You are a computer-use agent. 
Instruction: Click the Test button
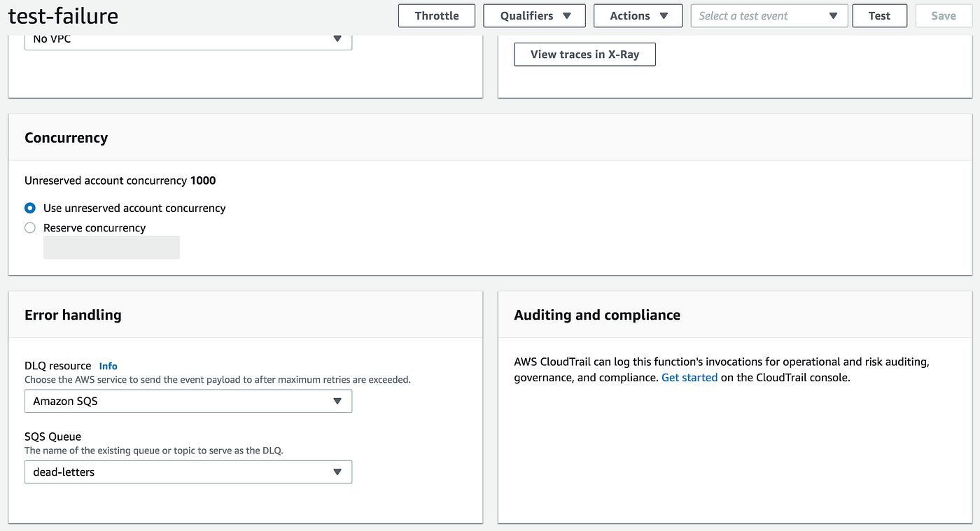click(x=879, y=15)
